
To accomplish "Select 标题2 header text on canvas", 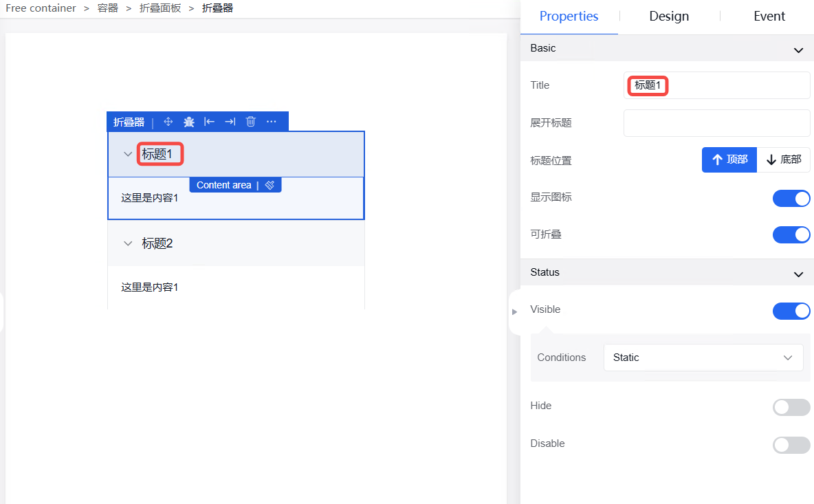I will coord(157,243).
